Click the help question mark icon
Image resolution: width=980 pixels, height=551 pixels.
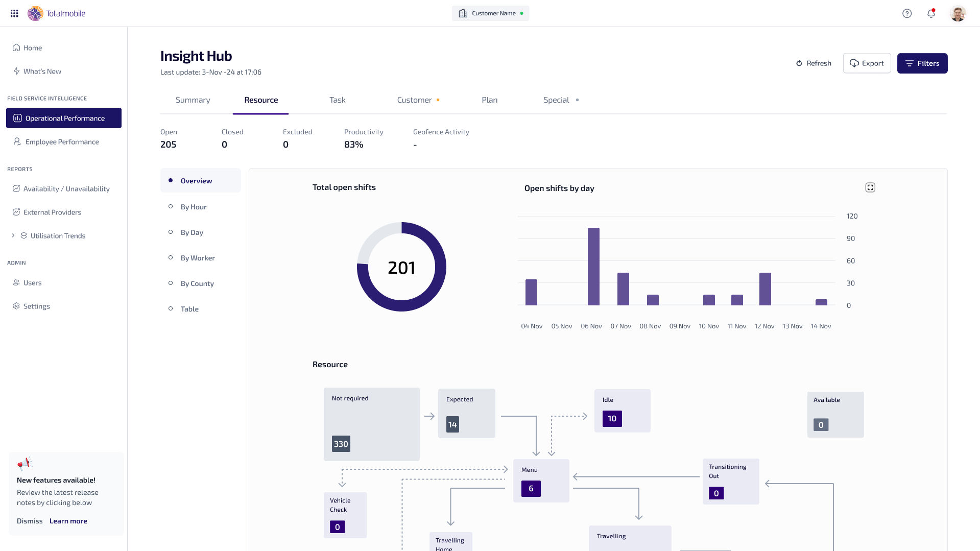[907, 13]
